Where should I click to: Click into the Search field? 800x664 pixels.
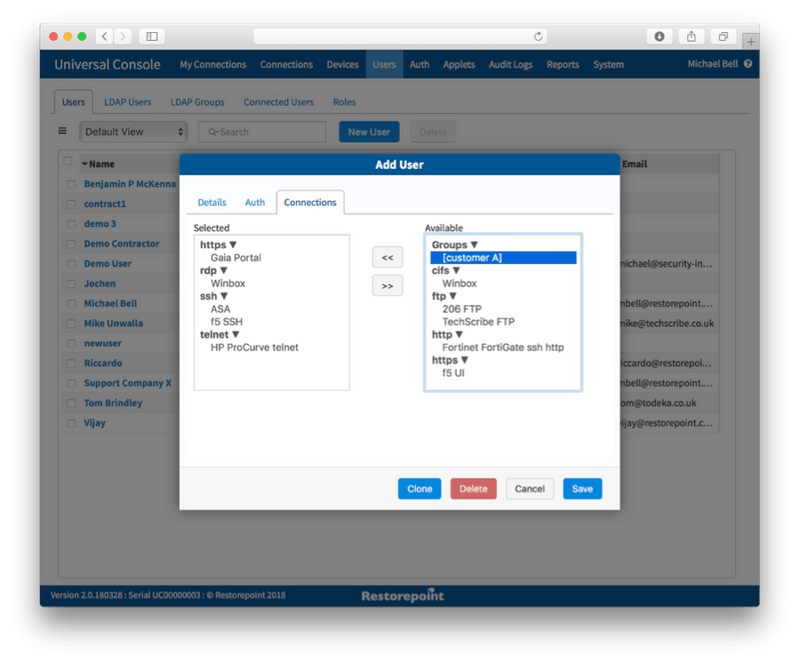tap(262, 132)
